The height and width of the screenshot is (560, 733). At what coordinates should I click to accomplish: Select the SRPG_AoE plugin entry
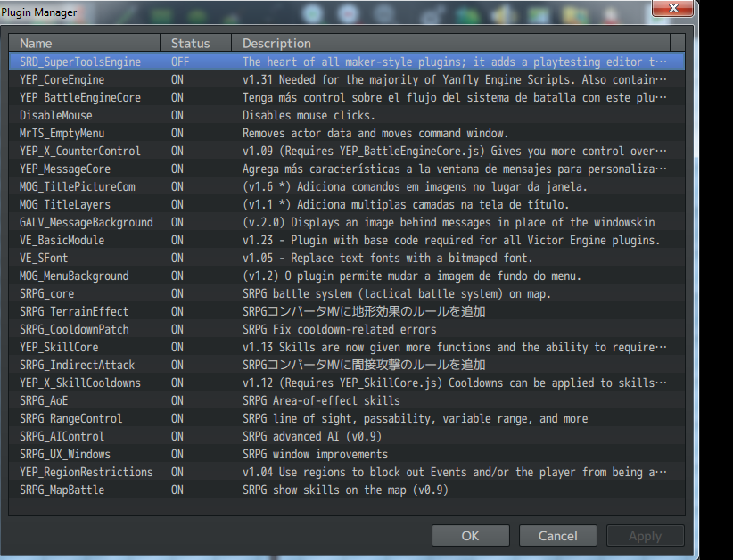pyautogui.click(x=346, y=400)
